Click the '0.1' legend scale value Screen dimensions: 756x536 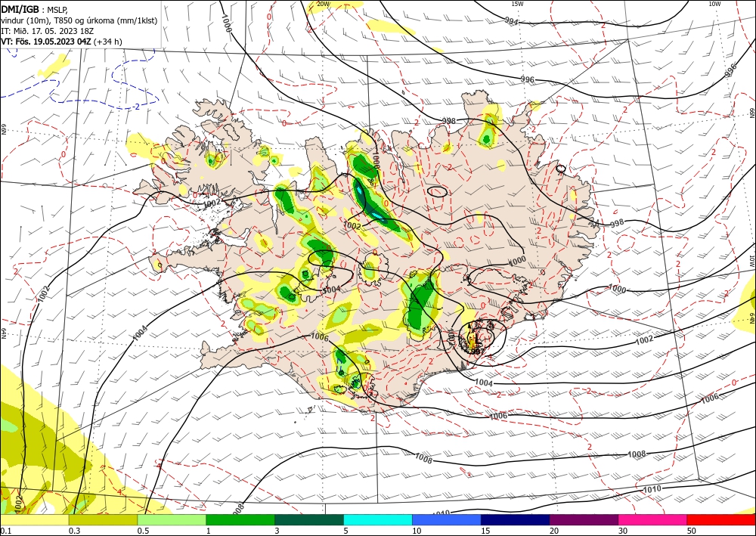pos(5,531)
